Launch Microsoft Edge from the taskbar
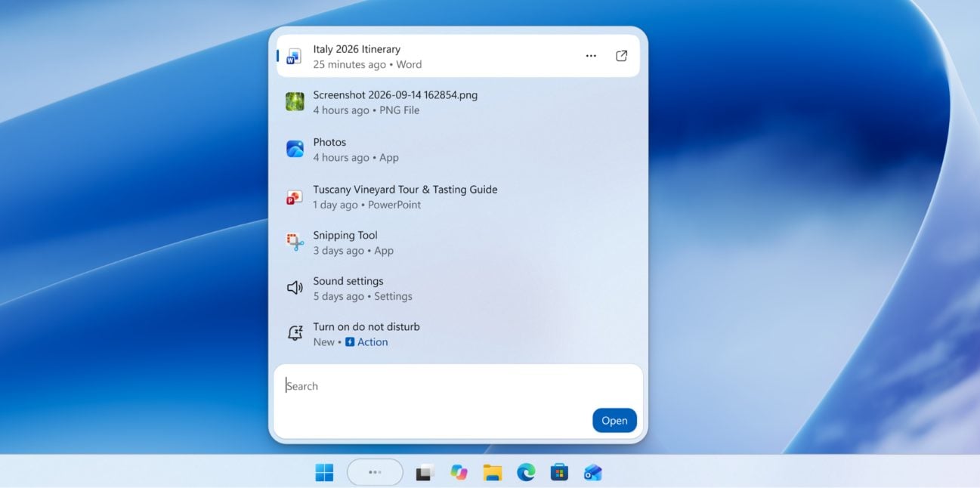The image size is (980, 488). (x=526, y=473)
